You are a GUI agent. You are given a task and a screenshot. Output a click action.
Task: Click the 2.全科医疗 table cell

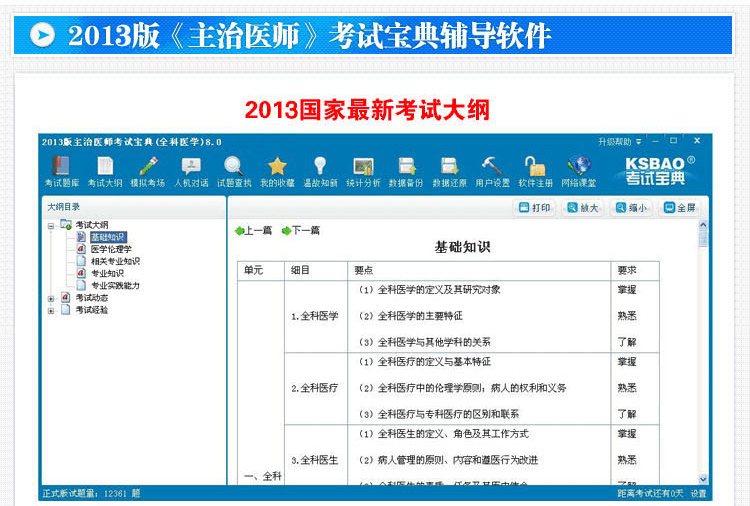tap(316, 388)
